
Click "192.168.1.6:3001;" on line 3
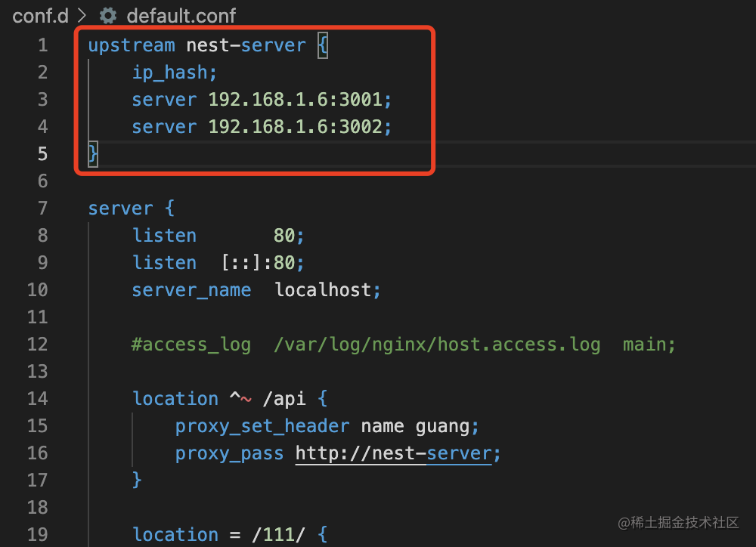pyautogui.click(x=300, y=100)
